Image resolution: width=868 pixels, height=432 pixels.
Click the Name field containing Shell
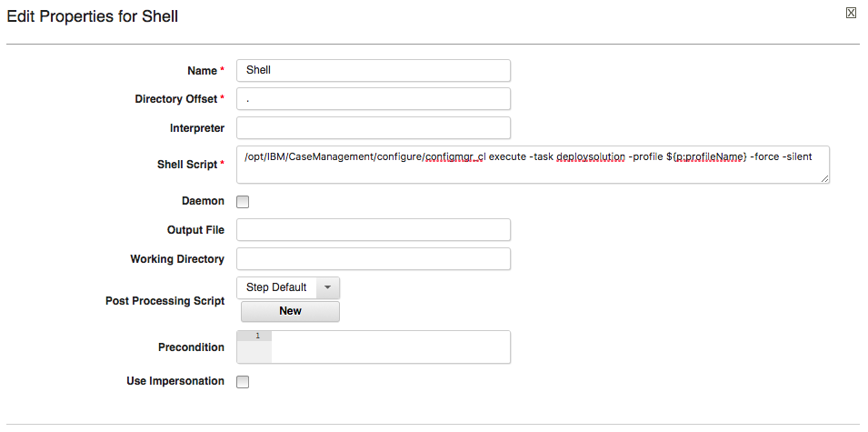(x=373, y=70)
